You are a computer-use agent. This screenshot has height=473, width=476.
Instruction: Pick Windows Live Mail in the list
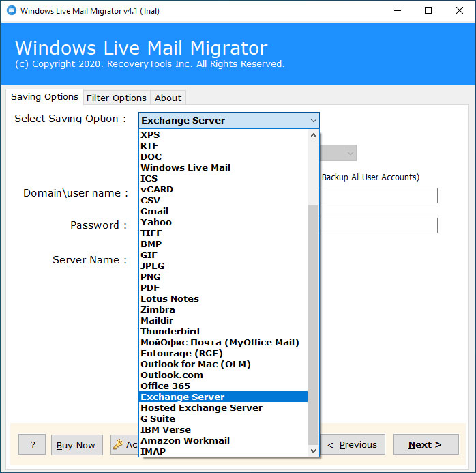tap(224, 168)
